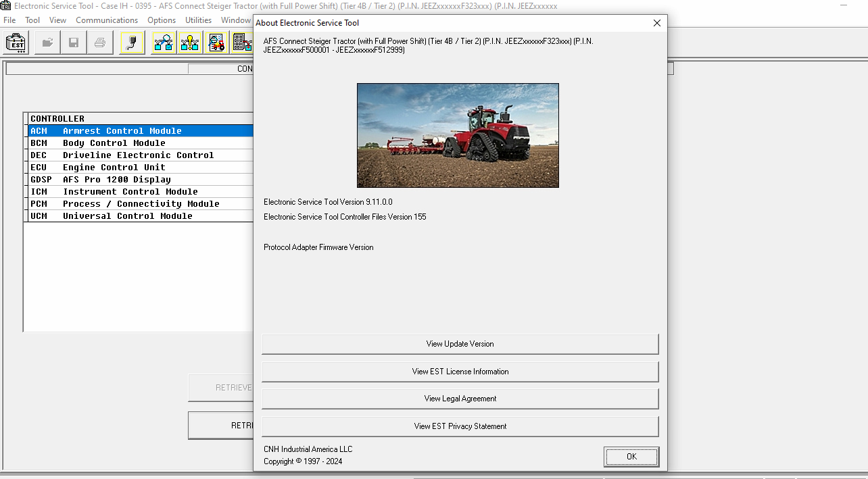
Task: Close the About Electronic Service Tool dialog
Action: pos(656,22)
